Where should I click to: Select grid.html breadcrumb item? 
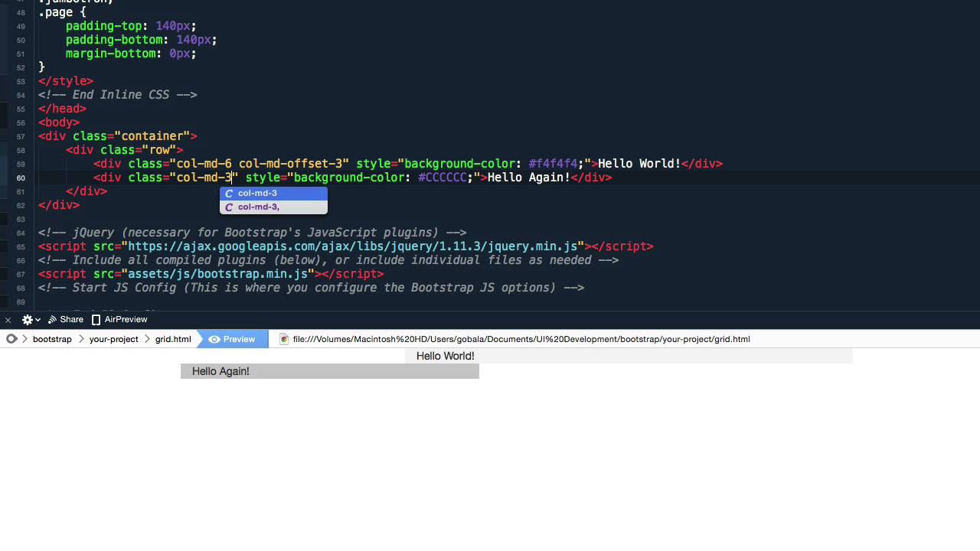[173, 339]
